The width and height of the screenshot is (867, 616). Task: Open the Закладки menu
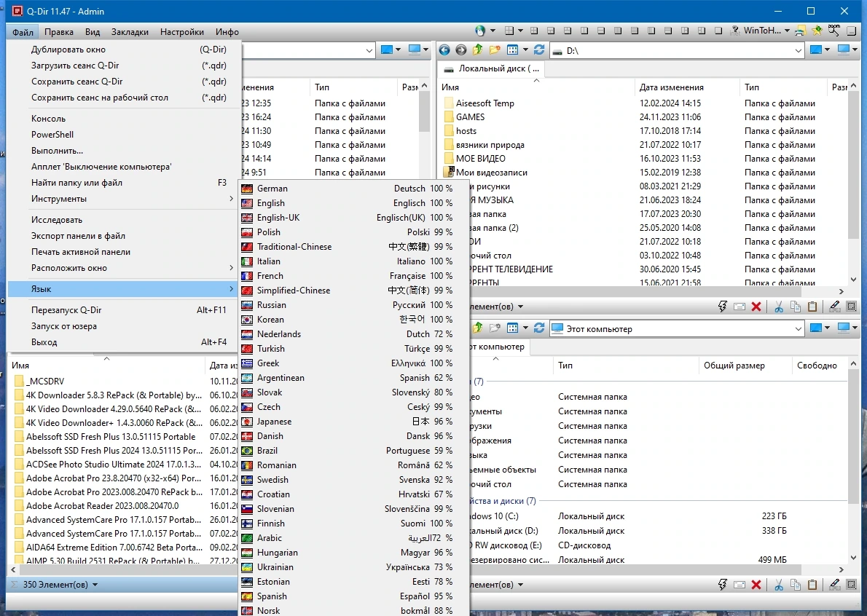click(130, 32)
